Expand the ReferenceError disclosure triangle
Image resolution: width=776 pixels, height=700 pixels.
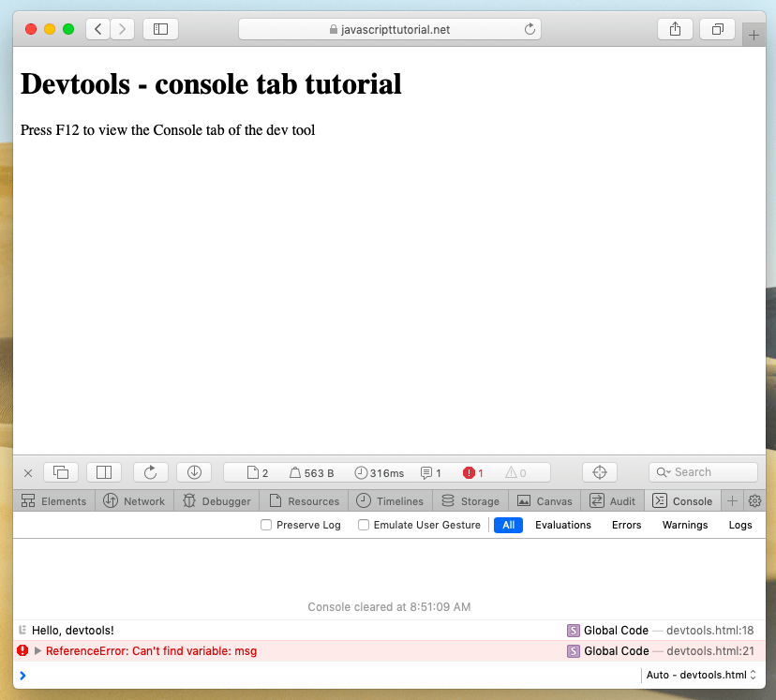tap(37, 651)
